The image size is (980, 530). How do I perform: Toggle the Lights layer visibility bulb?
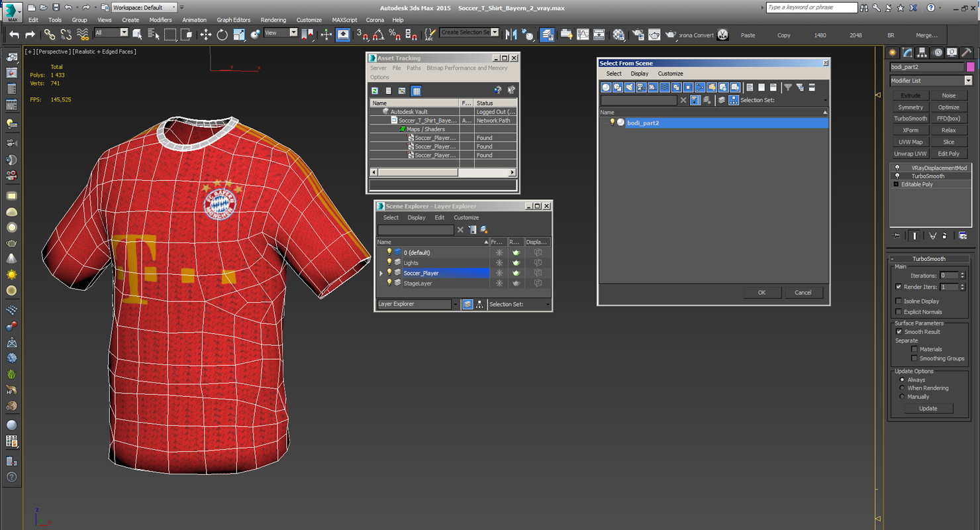(x=389, y=262)
